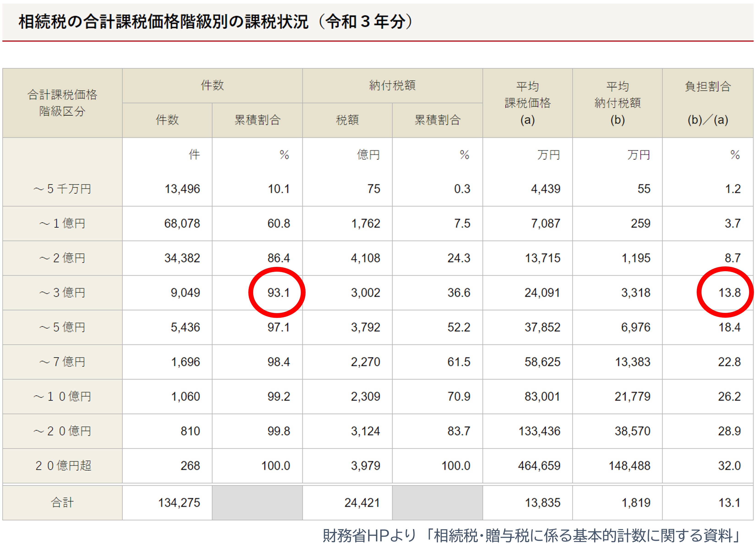The image size is (756, 552).
Task: Click the count value 810
Action: (x=190, y=431)
